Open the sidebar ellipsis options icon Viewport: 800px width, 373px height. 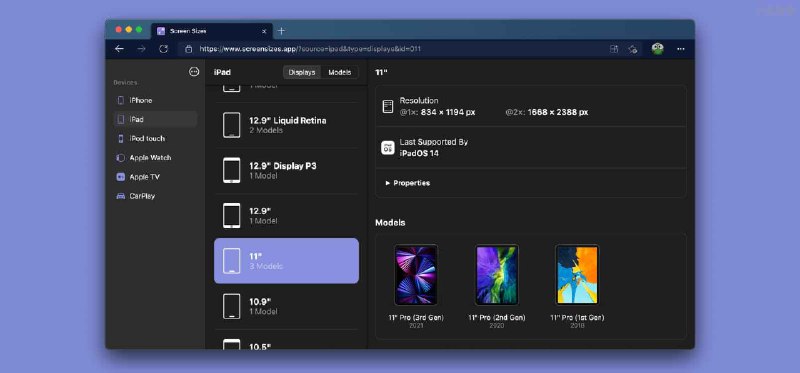click(x=194, y=72)
